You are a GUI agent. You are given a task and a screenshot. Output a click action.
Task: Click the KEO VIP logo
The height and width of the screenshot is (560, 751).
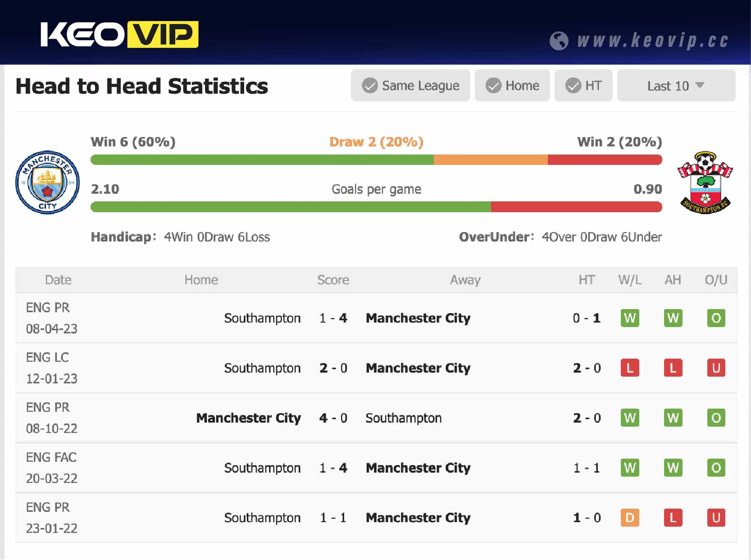click(119, 33)
